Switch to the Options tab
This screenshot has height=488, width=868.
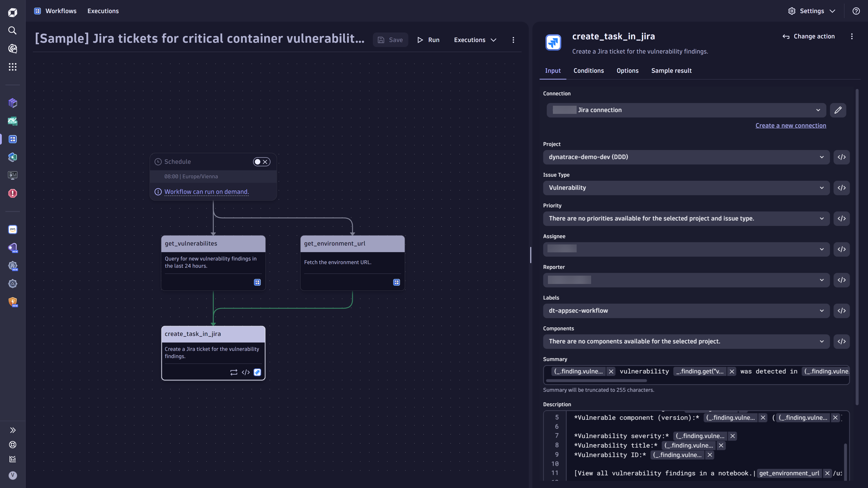[x=627, y=71]
